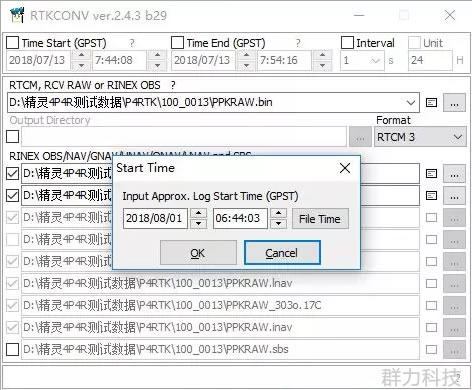The image size is (472, 390).
Task: Click the Unit hours field showing 24
Action: tap(430, 60)
